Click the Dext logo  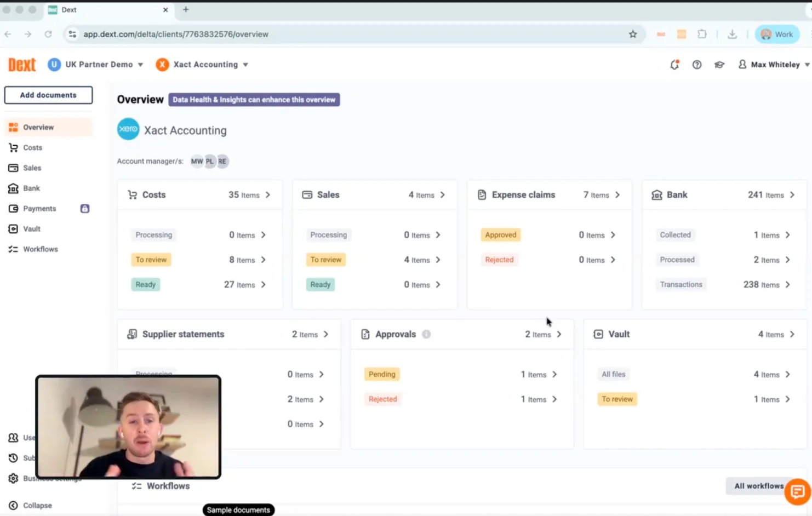pos(22,65)
